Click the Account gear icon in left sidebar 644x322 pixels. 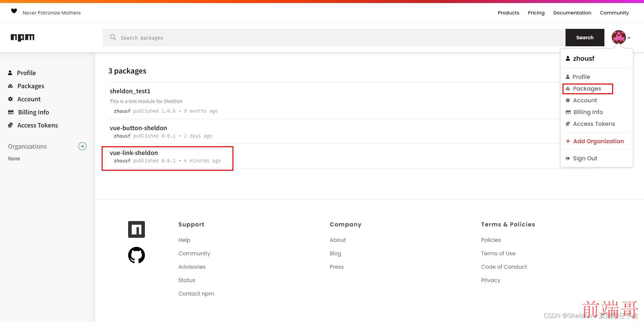[10, 99]
